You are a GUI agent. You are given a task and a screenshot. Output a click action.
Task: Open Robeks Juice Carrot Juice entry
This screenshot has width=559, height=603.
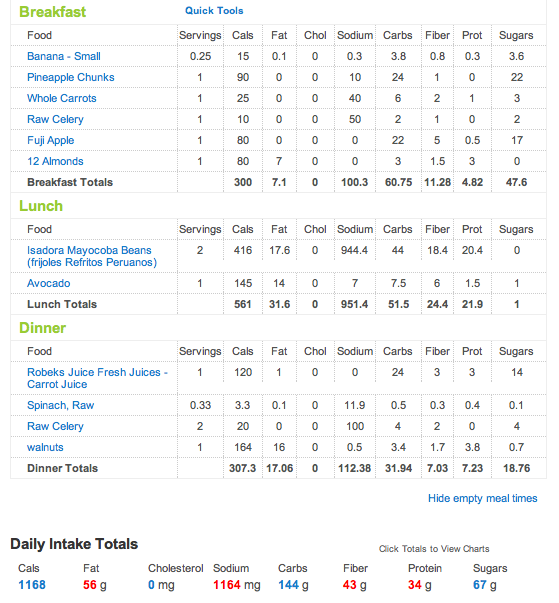[x=97, y=378]
